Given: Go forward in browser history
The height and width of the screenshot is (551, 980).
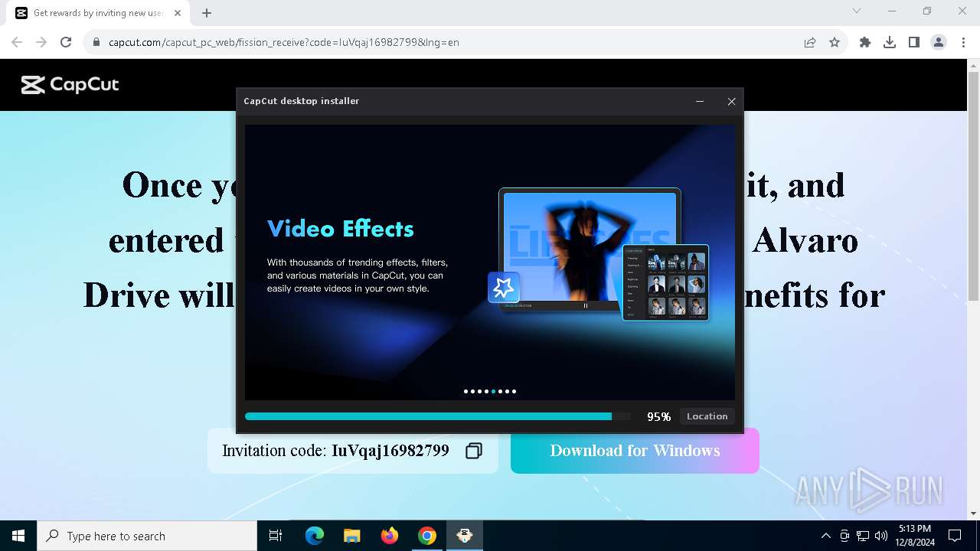Looking at the screenshot, I should coord(41,42).
